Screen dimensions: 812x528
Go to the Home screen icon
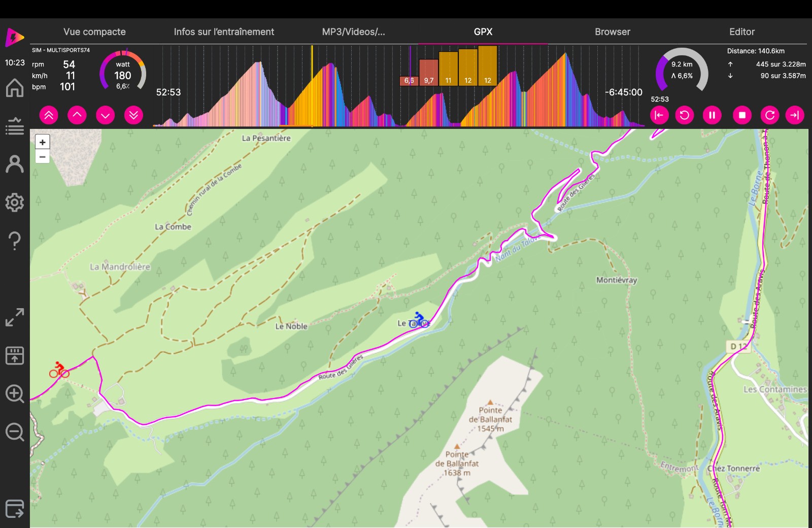coord(15,88)
